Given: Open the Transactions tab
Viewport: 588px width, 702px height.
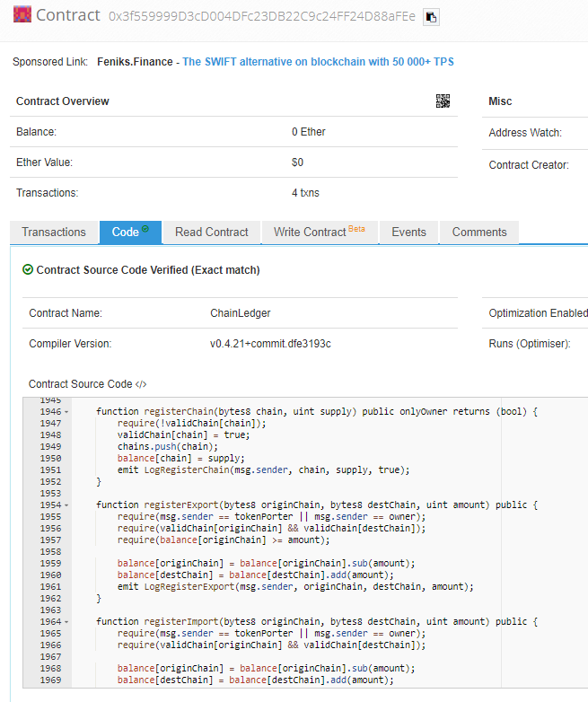Looking at the screenshot, I should 54,232.
